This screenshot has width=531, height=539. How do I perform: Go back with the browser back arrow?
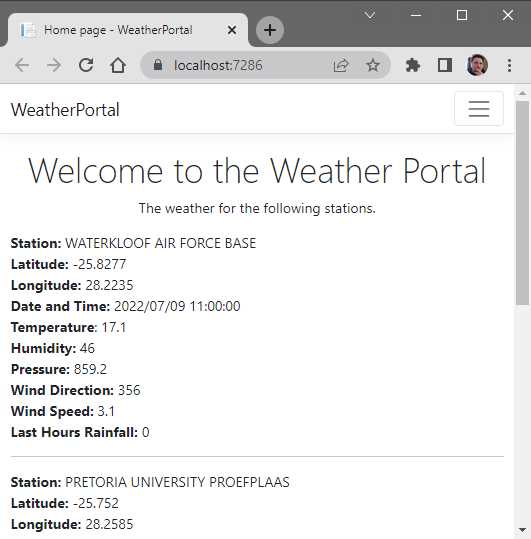(22, 65)
